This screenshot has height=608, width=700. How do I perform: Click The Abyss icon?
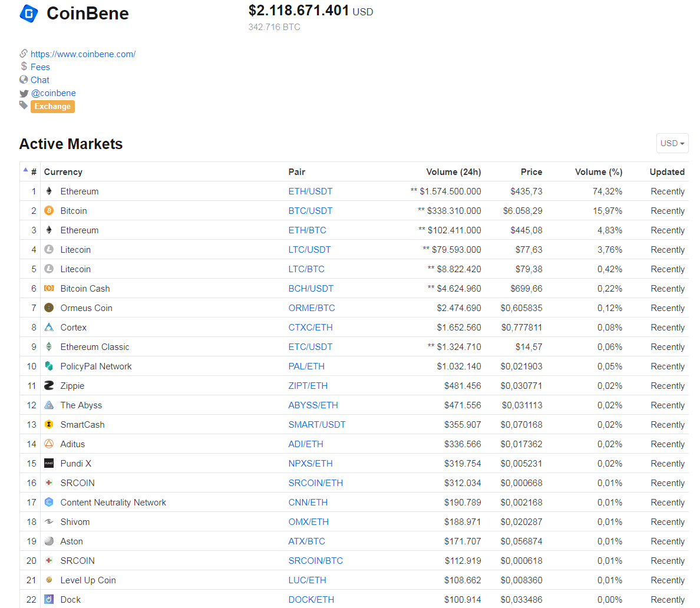click(x=49, y=405)
